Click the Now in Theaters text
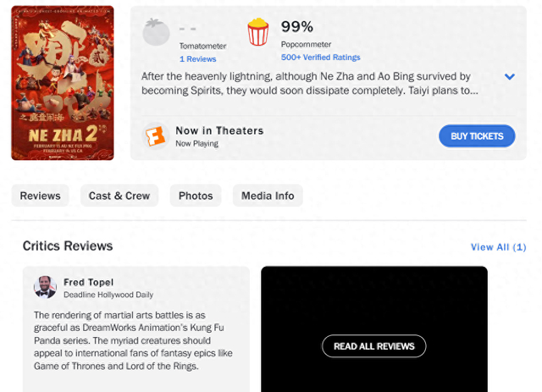This screenshot has width=542, height=392. click(x=219, y=130)
